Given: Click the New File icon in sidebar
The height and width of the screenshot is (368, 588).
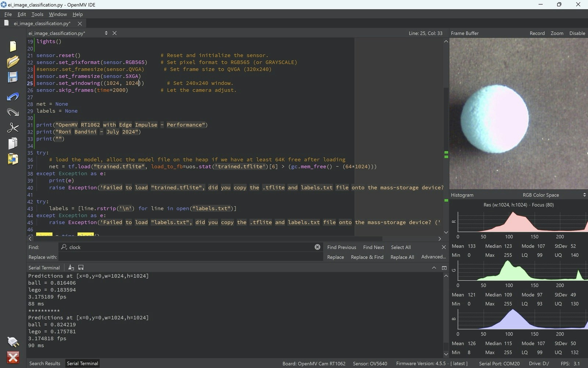Looking at the screenshot, I should click(x=13, y=46).
